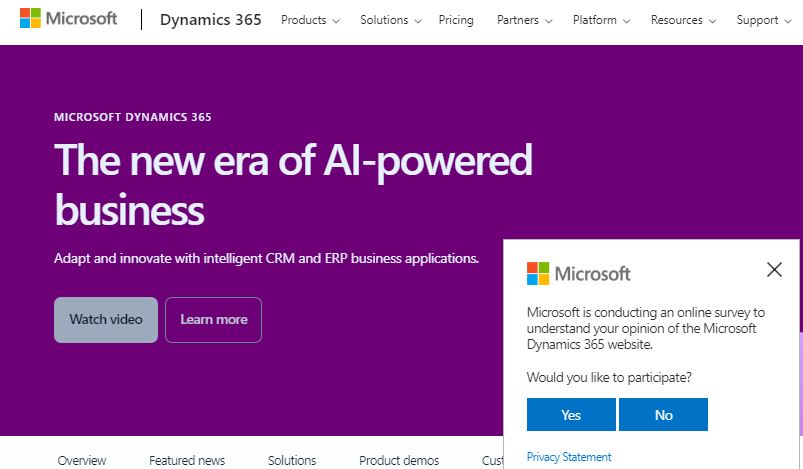Click the Learn more button

click(x=214, y=319)
